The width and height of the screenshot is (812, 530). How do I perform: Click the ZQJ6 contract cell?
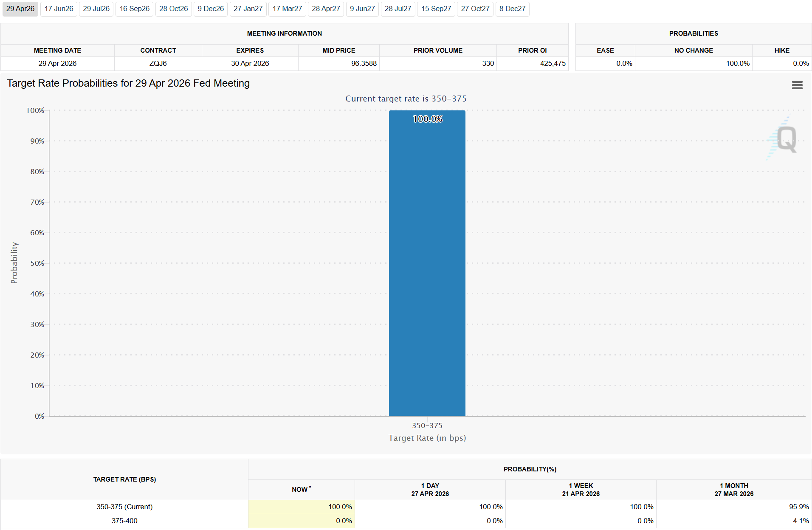click(x=158, y=63)
